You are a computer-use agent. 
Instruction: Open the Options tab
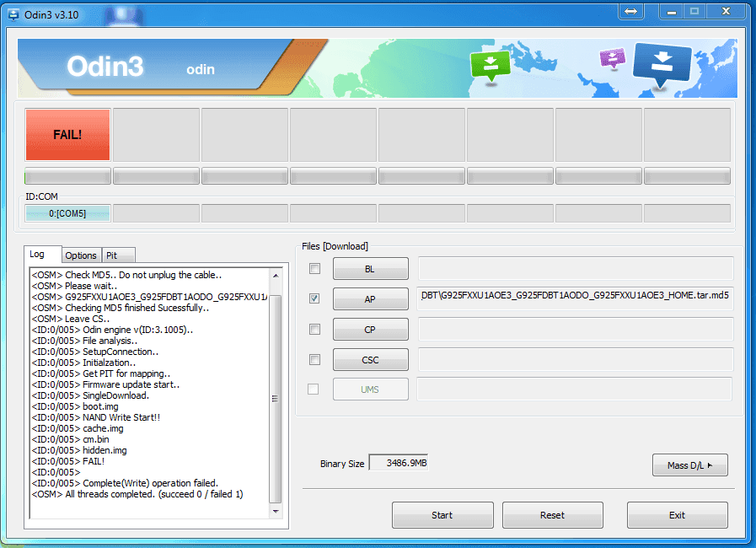(x=81, y=255)
